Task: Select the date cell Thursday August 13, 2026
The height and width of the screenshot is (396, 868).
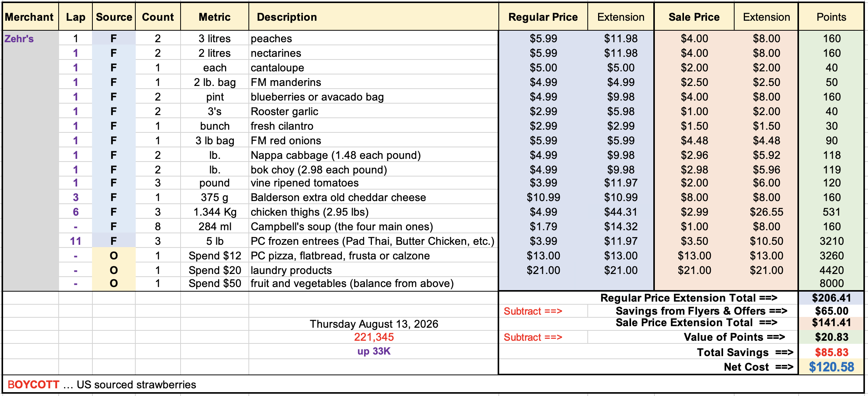Action: (x=373, y=324)
